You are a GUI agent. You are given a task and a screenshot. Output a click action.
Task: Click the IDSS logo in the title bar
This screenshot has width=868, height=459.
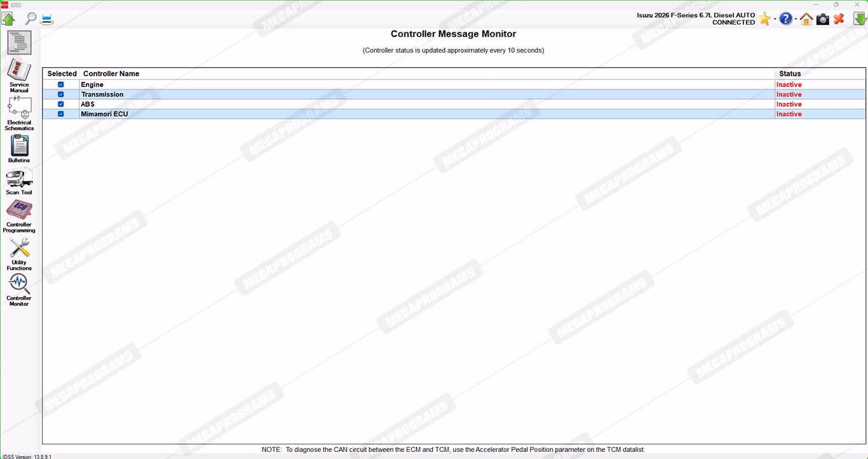[4, 4]
